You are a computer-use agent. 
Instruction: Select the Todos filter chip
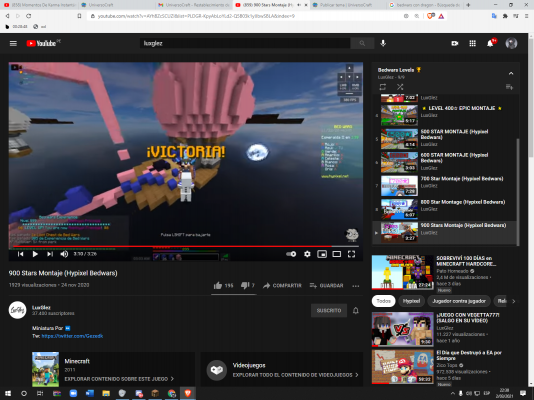click(383, 301)
